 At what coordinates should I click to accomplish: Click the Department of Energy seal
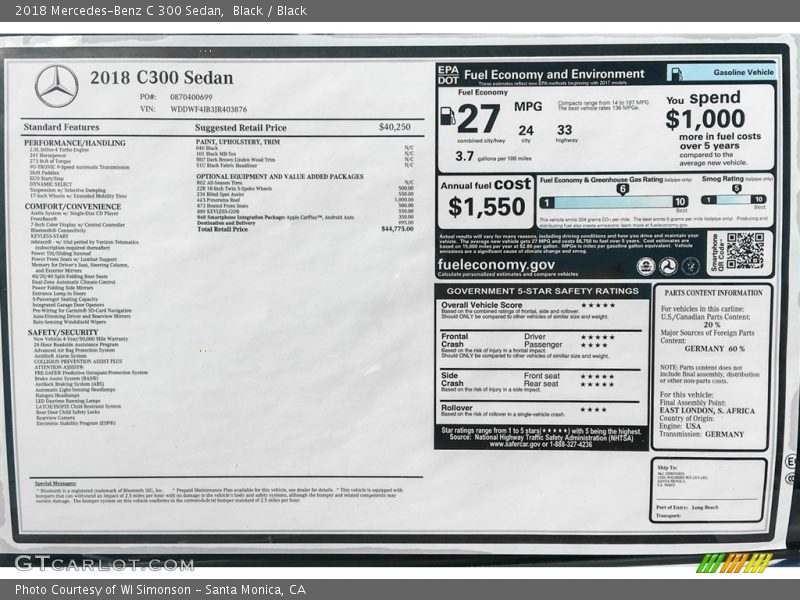click(x=690, y=266)
